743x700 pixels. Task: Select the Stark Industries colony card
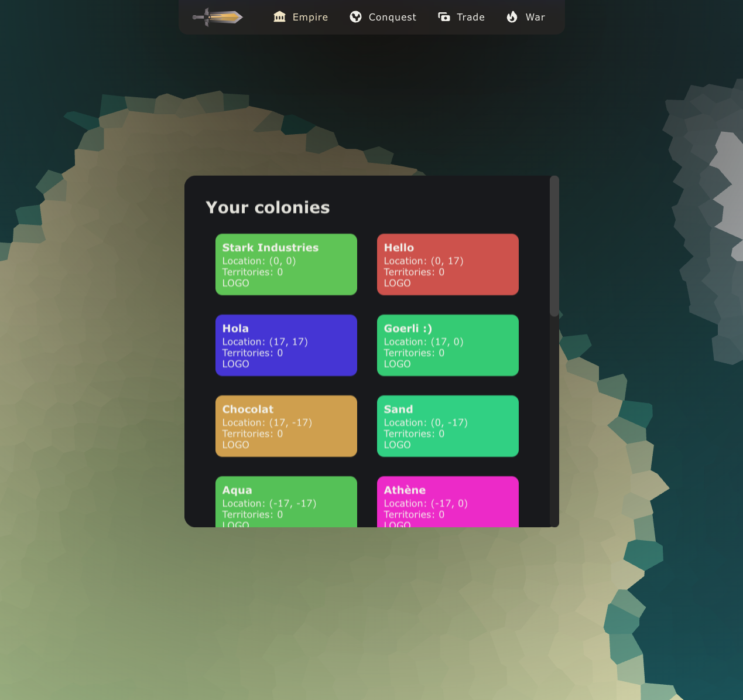coord(286,265)
